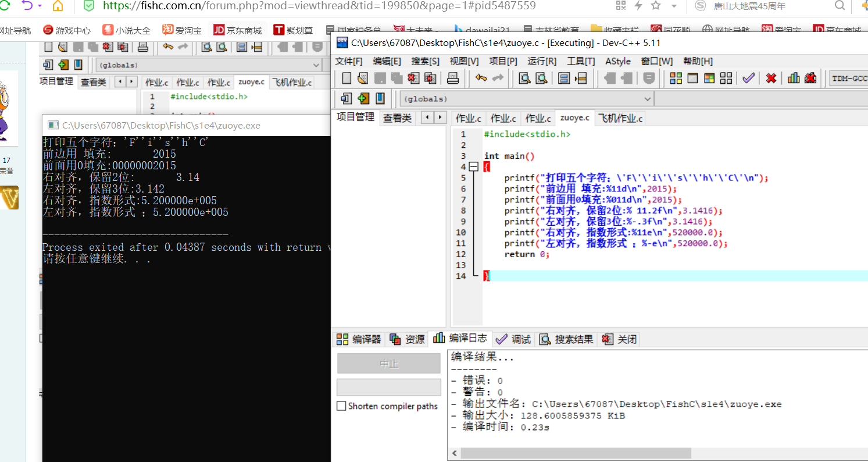Click the Undo arrow in front Dev-C++ toolbar
This screenshot has height=462, width=868.
point(481,78)
